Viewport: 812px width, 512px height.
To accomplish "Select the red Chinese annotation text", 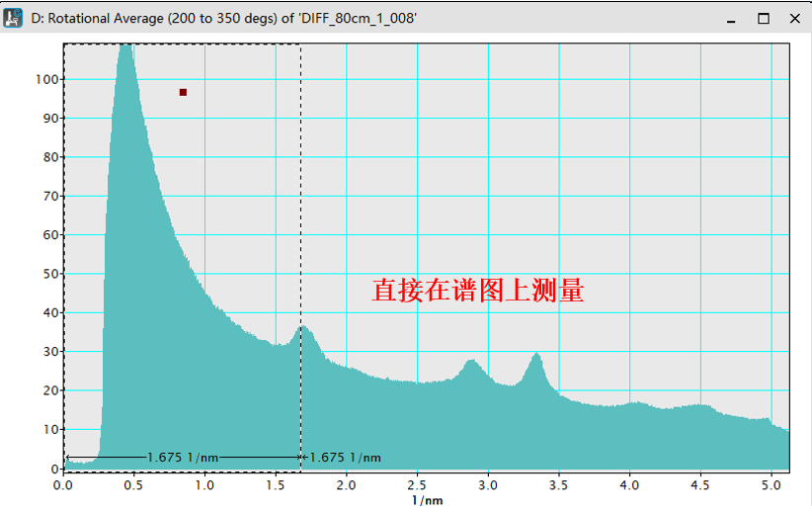I will pos(478,291).
